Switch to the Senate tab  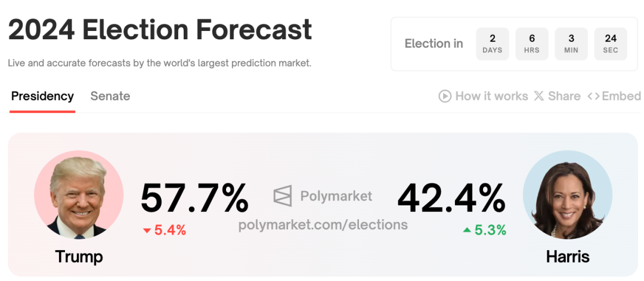110,96
